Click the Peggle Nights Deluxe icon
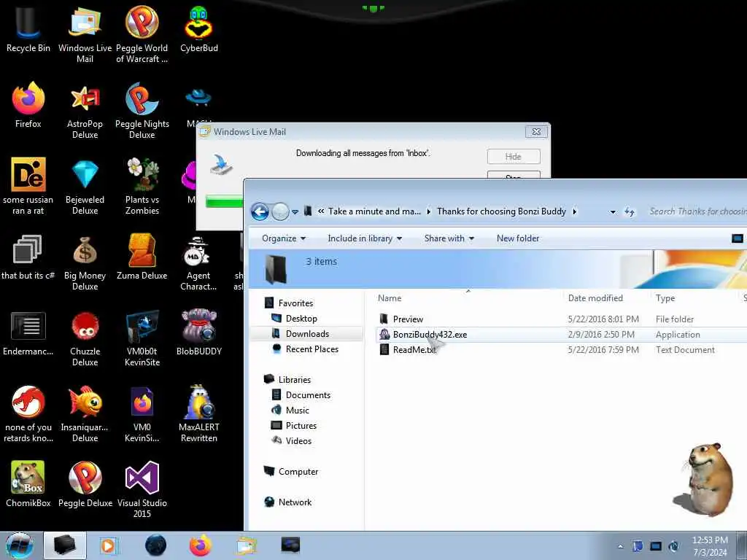The width and height of the screenshot is (747, 560). click(x=142, y=111)
